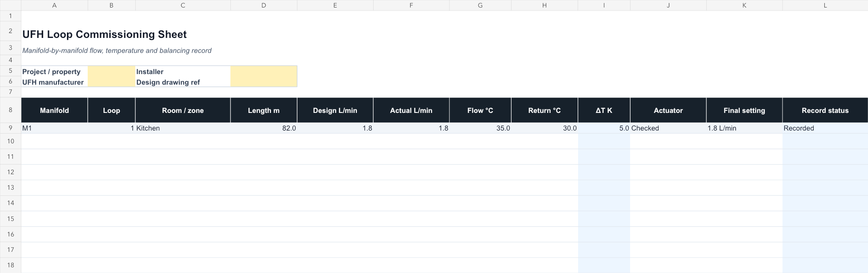Click the Length m table header
This screenshot has width=868, height=273.
(x=264, y=110)
